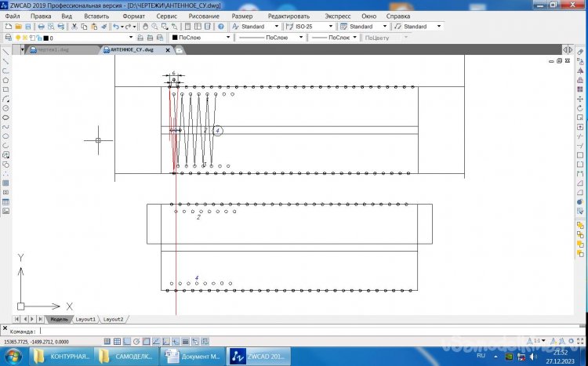This screenshot has height=366, width=588.
Task: Click the Cut scissors icon
Action: coord(74,26)
